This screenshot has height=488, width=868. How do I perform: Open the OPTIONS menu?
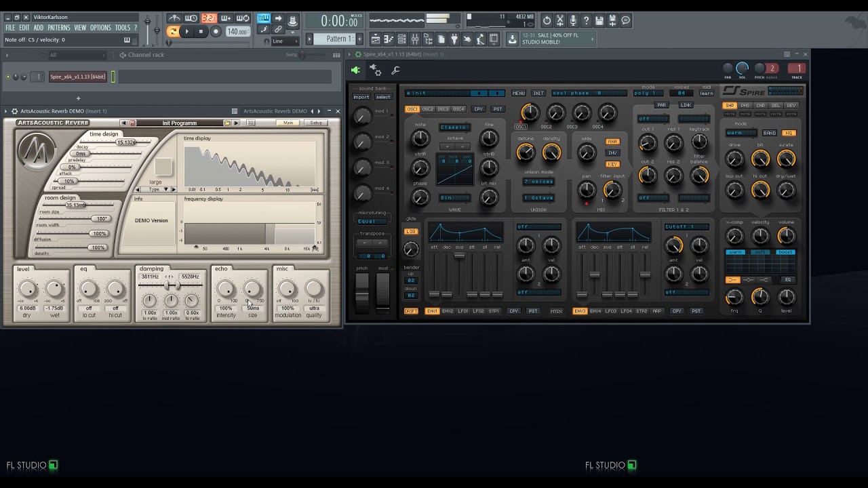pos(100,28)
